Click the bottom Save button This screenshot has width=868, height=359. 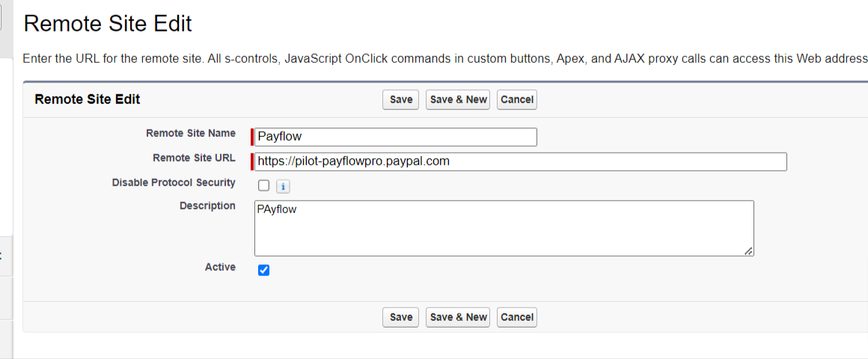(x=401, y=317)
